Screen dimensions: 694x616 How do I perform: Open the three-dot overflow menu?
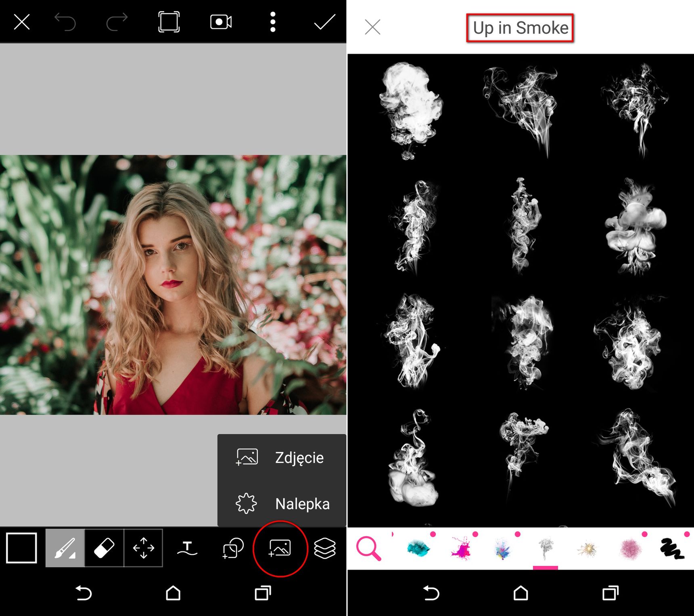point(273,22)
